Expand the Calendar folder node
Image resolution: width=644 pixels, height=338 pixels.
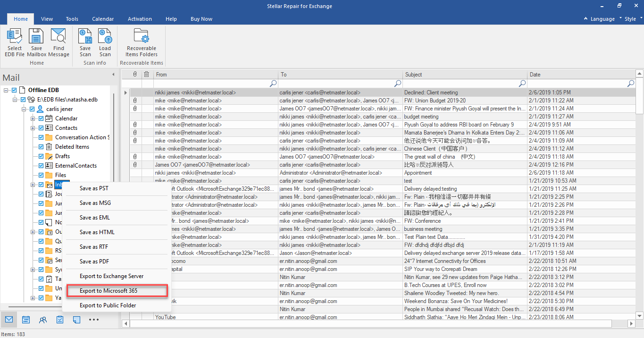[33, 118]
